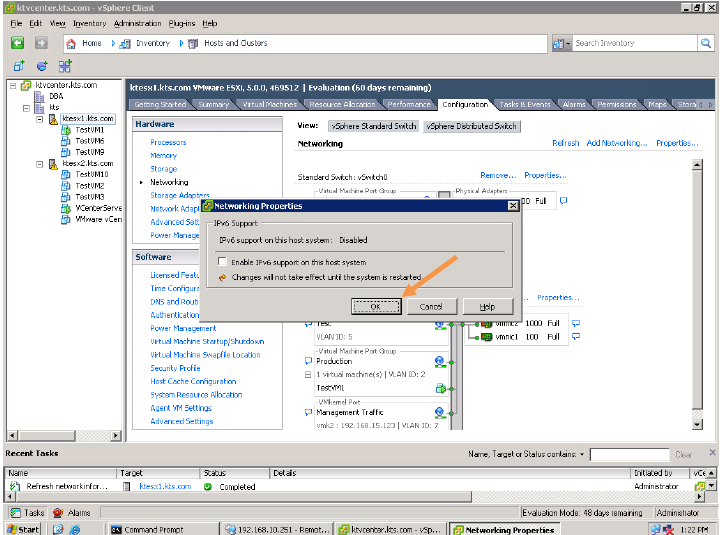Switch to the Summary tab
This screenshot has width=720, height=535.
coord(214,105)
